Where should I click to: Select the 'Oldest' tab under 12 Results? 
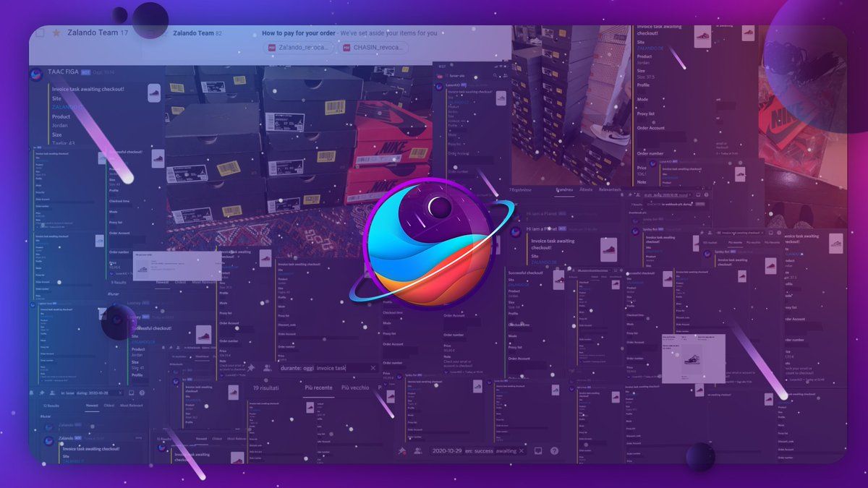coord(109,406)
